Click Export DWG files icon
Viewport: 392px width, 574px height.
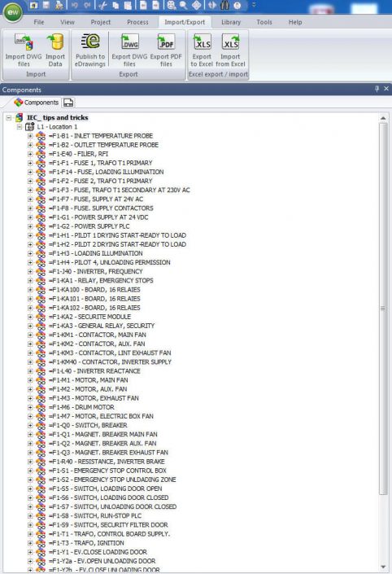click(129, 50)
